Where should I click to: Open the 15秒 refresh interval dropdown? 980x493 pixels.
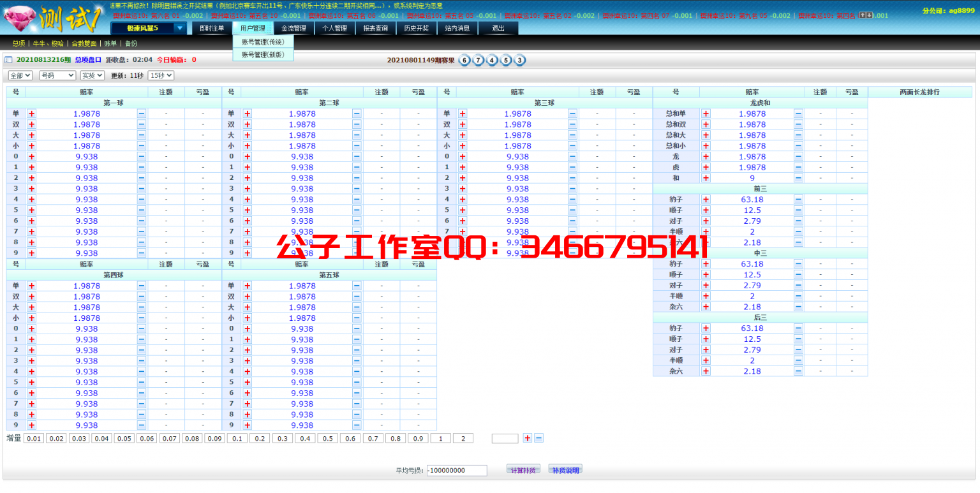[161, 75]
